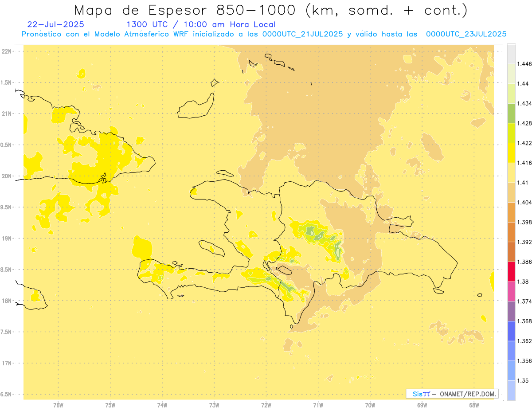The width and height of the screenshot is (532, 411).
Task: Click the "70W" longitude label
Action: [x=370, y=405]
